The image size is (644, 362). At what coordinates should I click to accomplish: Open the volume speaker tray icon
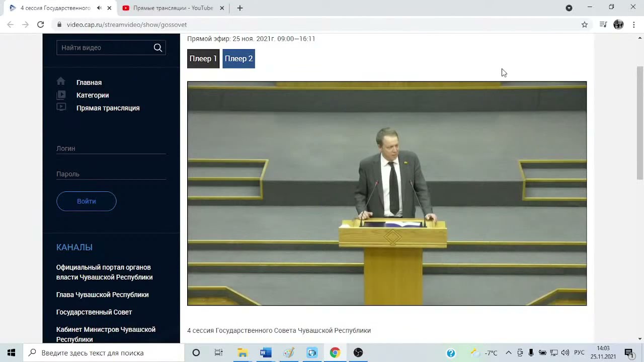point(566,353)
